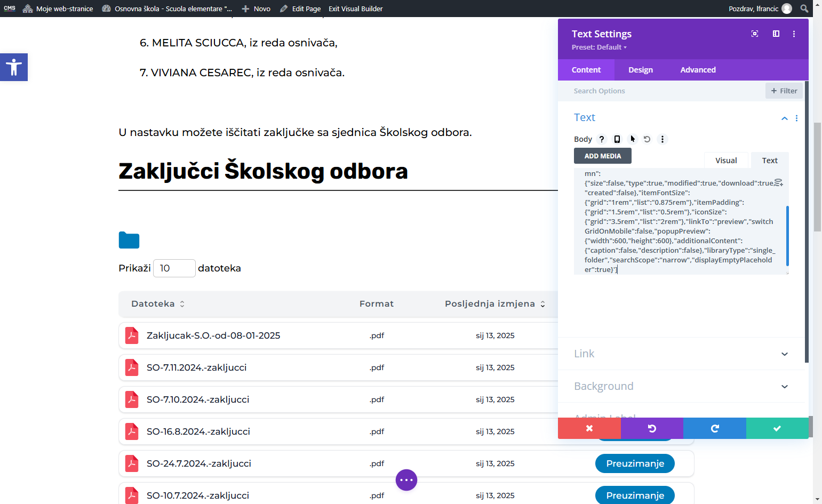Open the blue folder icon
Image resolution: width=822 pixels, height=504 pixels.
pyautogui.click(x=129, y=241)
